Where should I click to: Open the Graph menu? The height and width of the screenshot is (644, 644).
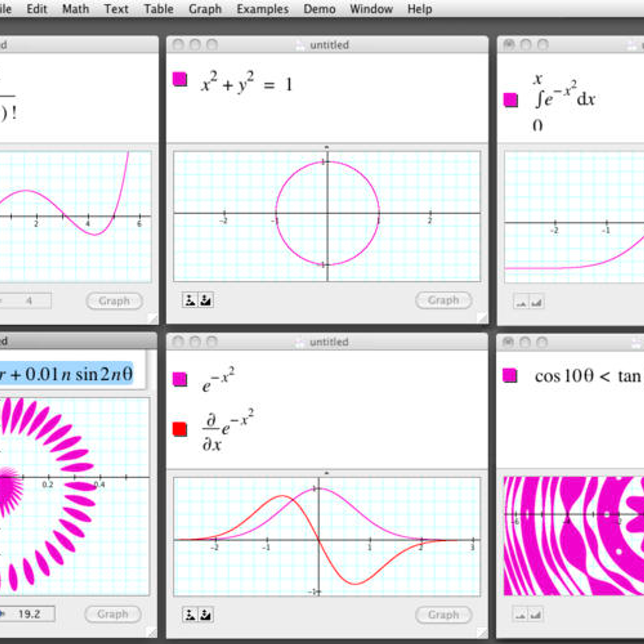tap(205, 9)
